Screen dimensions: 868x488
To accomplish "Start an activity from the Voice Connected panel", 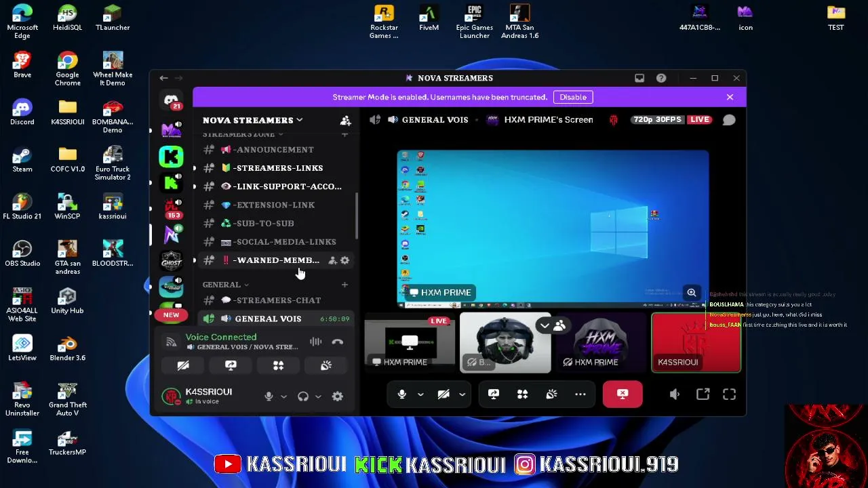I will (278, 365).
